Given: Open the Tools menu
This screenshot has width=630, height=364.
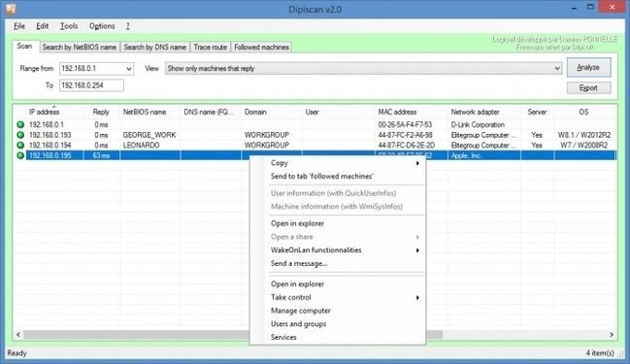Looking at the screenshot, I should [69, 26].
